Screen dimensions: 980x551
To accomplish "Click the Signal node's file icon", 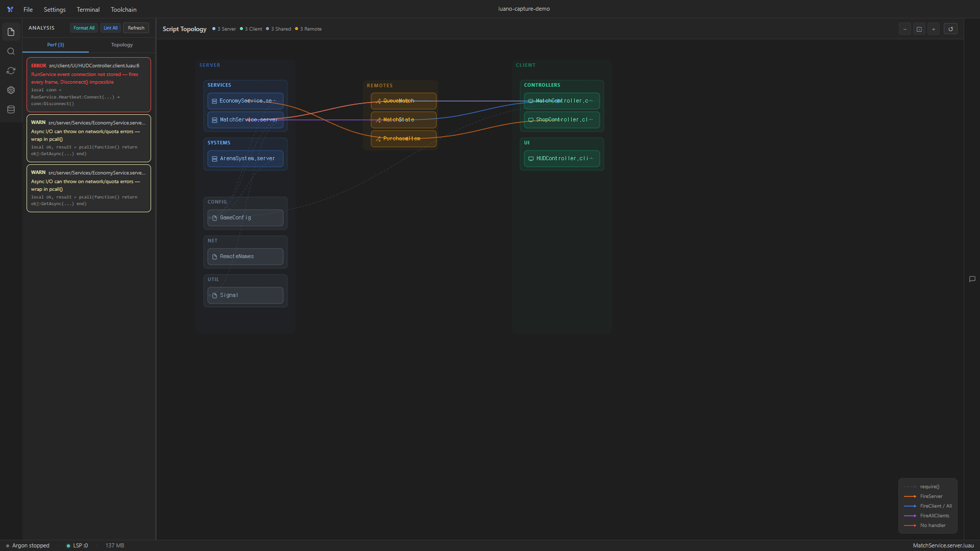I will [x=214, y=295].
